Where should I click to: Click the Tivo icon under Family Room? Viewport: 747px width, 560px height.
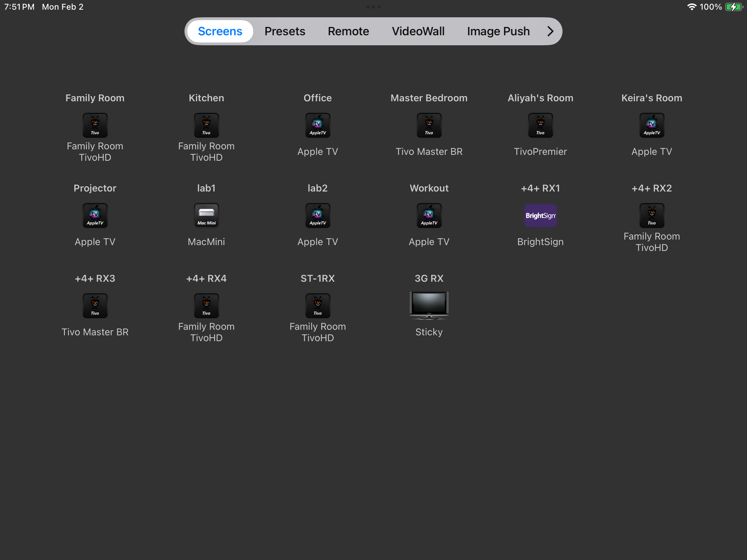(95, 125)
